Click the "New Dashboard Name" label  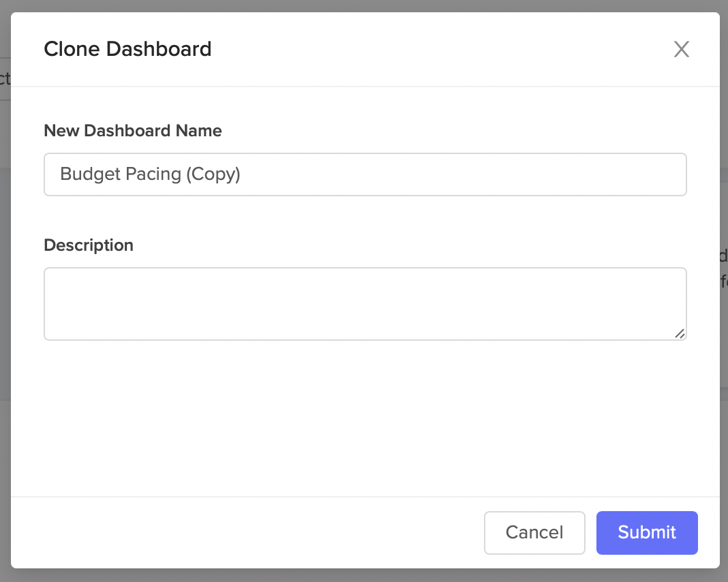(133, 131)
